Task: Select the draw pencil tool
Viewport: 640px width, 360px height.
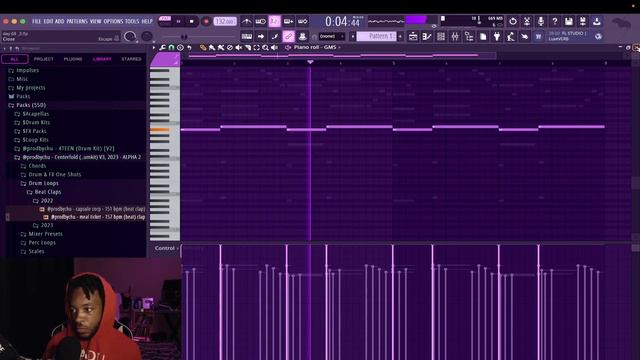Action: click(203, 47)
